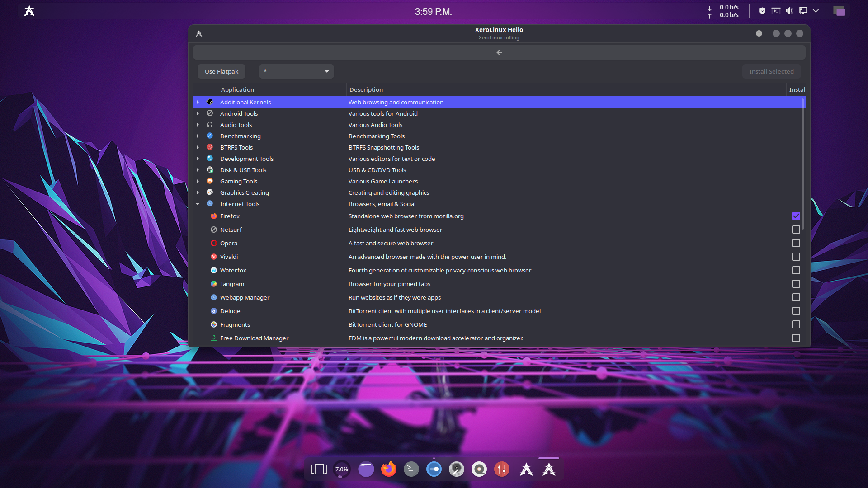
Task: Click the info icon in the title bar
Action: click(x=759, y=33)
